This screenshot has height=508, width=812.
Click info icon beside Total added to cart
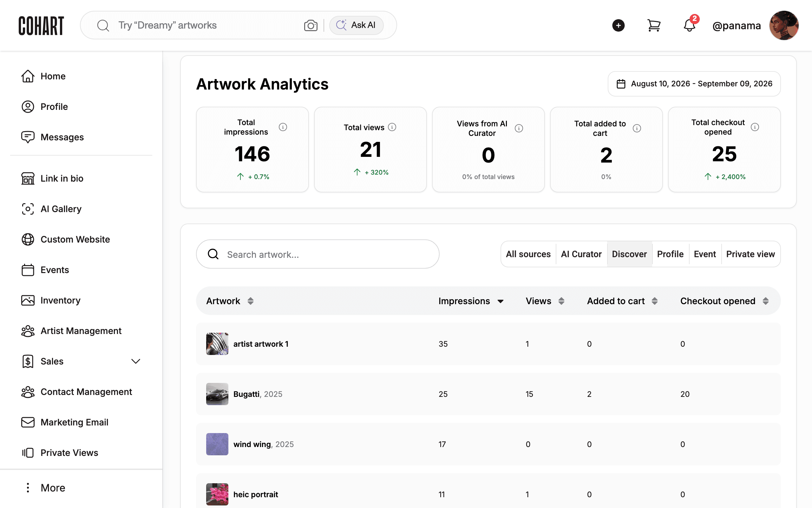[637, 128]
